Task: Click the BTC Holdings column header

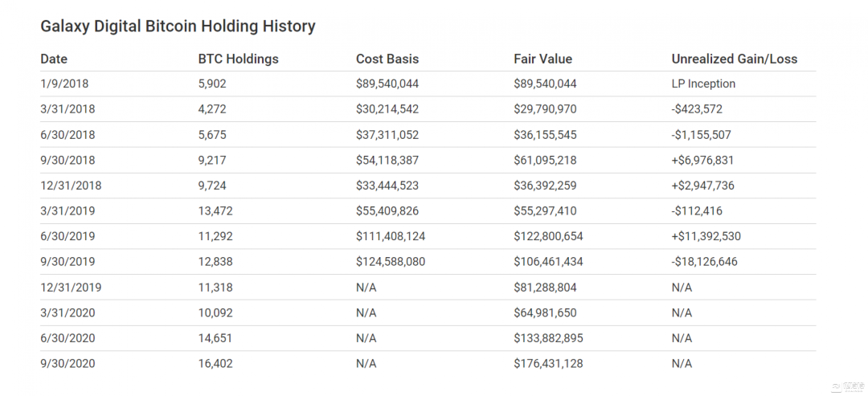Action: pyautogui.click(x=238, y=59)
